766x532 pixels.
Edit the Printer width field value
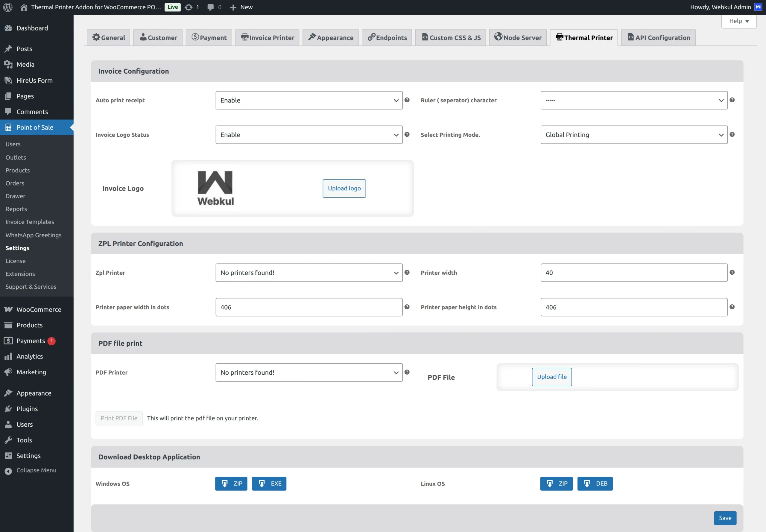(633, 272)
